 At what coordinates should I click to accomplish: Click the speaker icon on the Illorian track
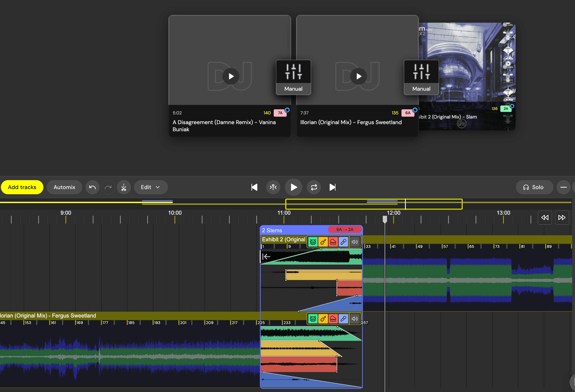(x=355, y=319)
